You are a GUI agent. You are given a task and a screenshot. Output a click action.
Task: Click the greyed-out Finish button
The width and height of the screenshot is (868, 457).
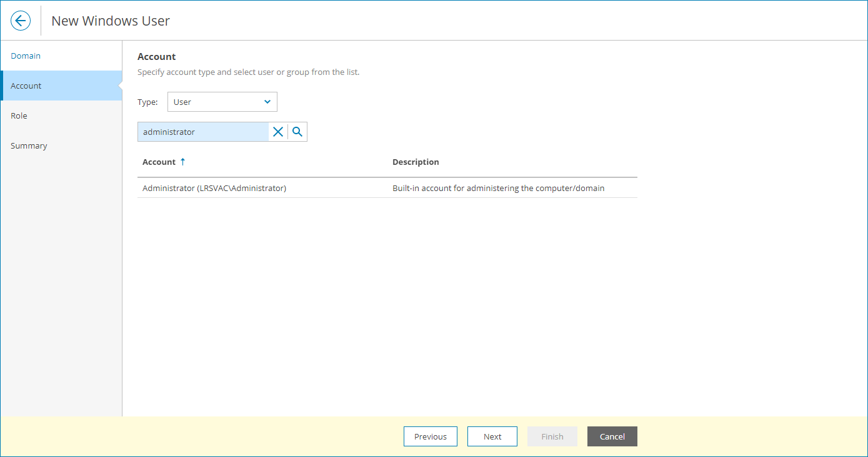(552, 436)
